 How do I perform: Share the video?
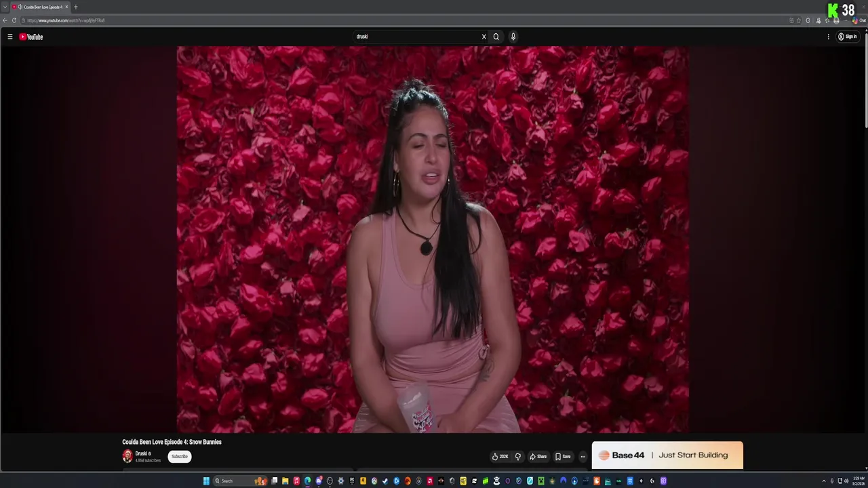click(538, 457)
